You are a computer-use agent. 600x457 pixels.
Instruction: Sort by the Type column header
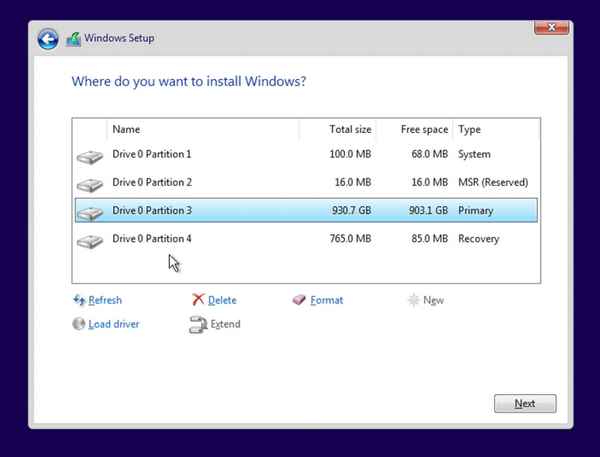pyautogui.click(x=496, y=129)
